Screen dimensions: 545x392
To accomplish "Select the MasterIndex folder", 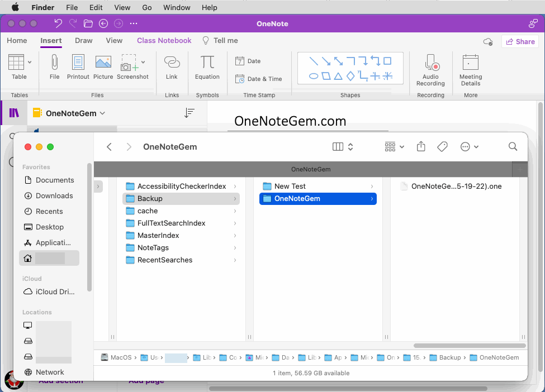I will pos(181,236).
